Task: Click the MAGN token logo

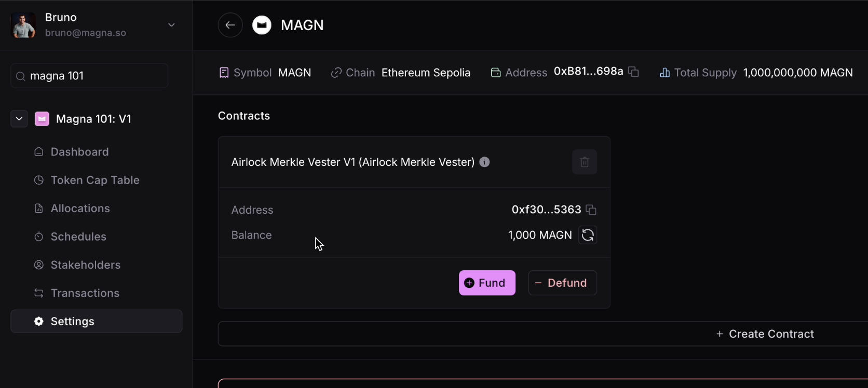Action: pos(262,25)
